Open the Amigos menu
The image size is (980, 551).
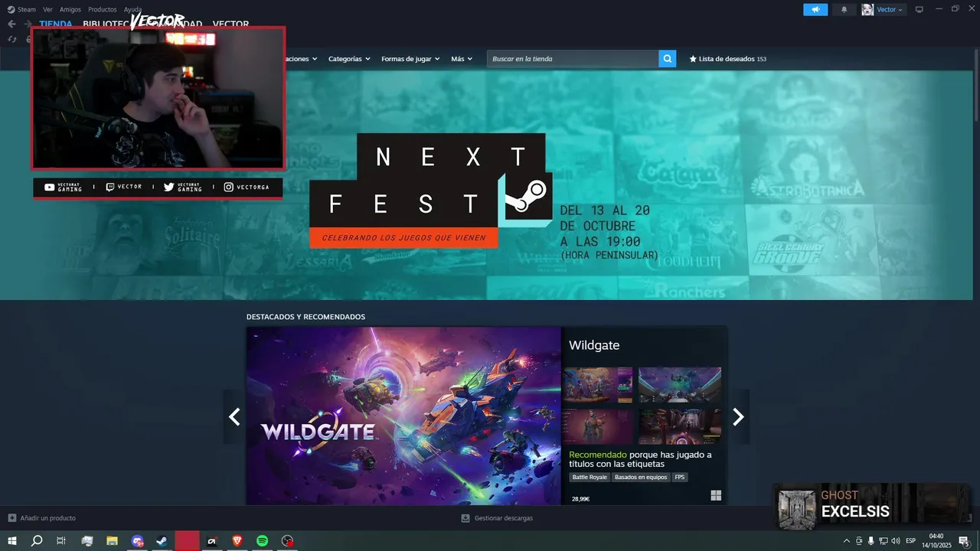[x=70, y=10]
